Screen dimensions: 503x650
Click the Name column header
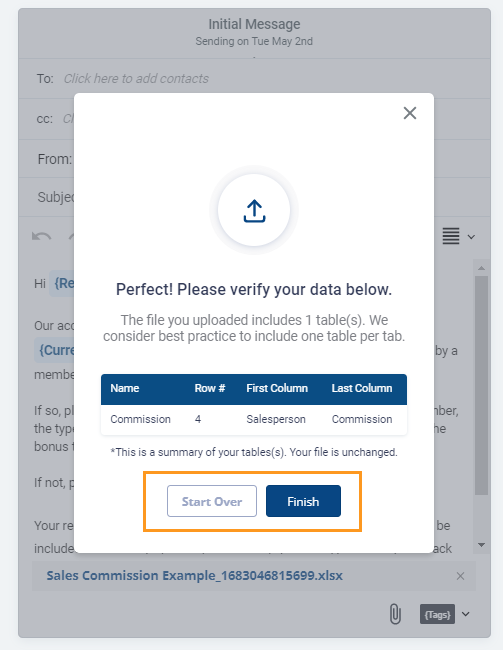[125, 388]
